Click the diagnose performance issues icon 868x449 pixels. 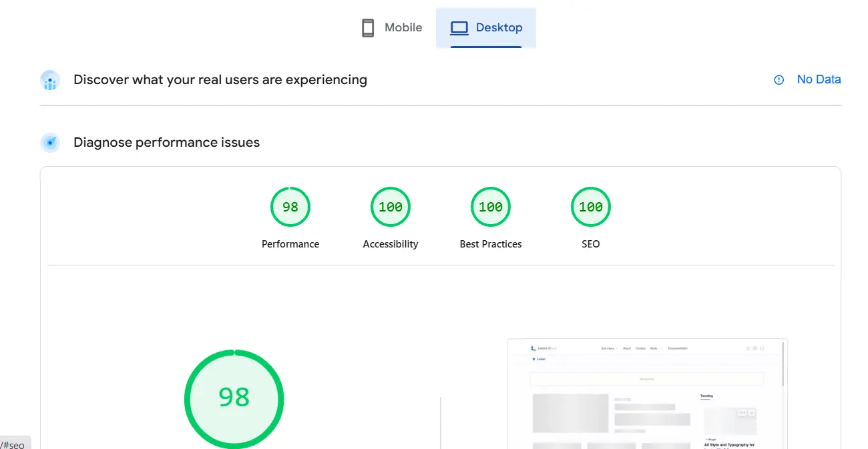coord(50,143)
